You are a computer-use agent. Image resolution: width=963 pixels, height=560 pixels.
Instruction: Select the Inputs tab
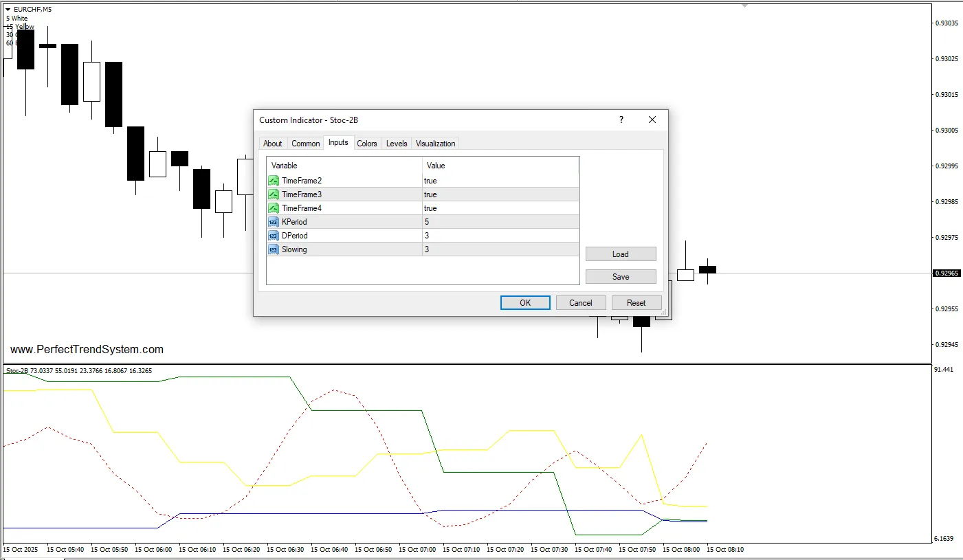338,142
